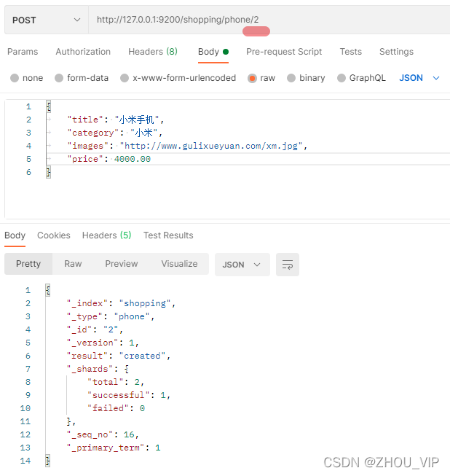Select the request Body tab
The image size is (450, 476).
[x=213, y=52]
